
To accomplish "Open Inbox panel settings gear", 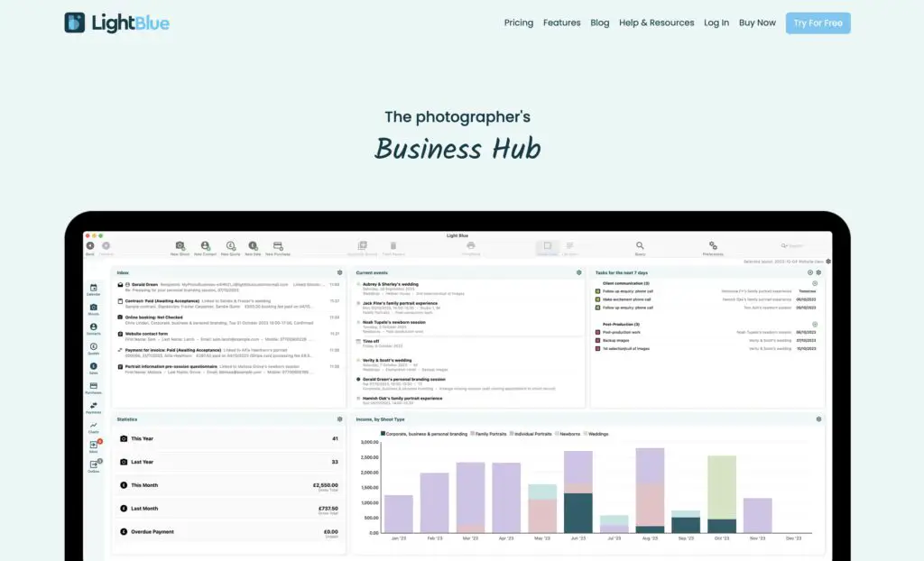I will [x=339, y=273].
